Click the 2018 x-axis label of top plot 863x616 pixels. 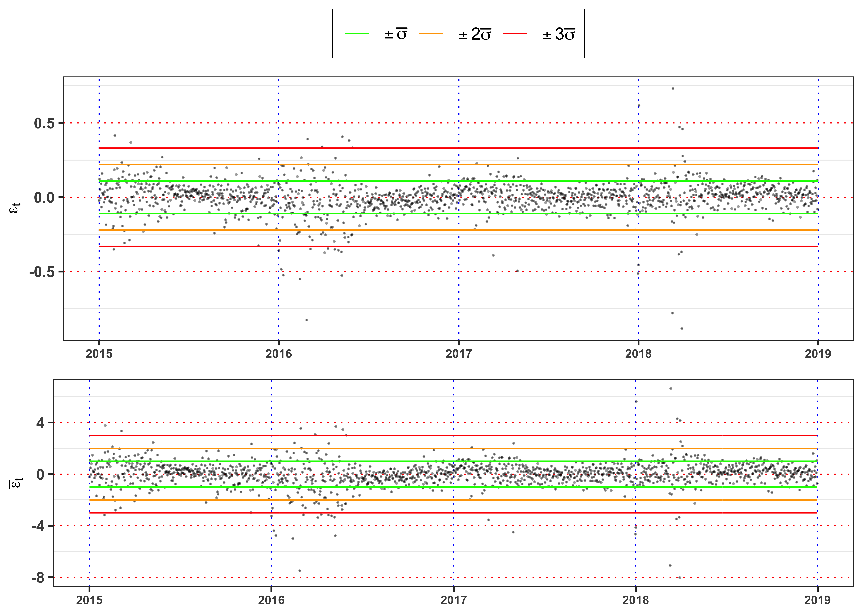(x=638, y=354)
